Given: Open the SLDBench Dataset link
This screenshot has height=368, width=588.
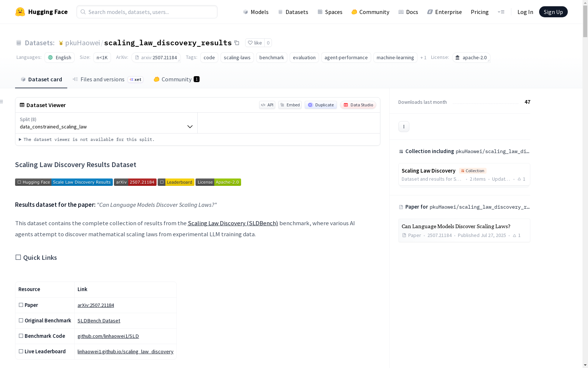Looking at the screenshot, I should pyautogui.click(x=99, y=321).
